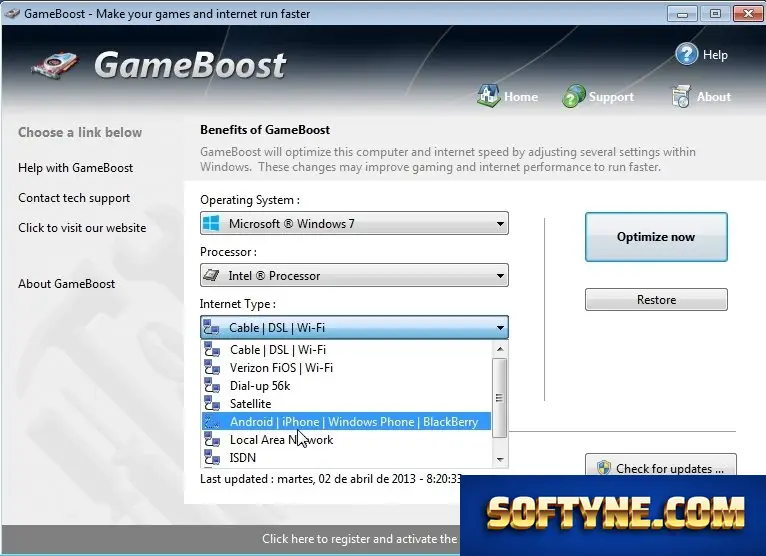
Task: Expand the Operating System dropdown arrow
Action: [500, 224]
